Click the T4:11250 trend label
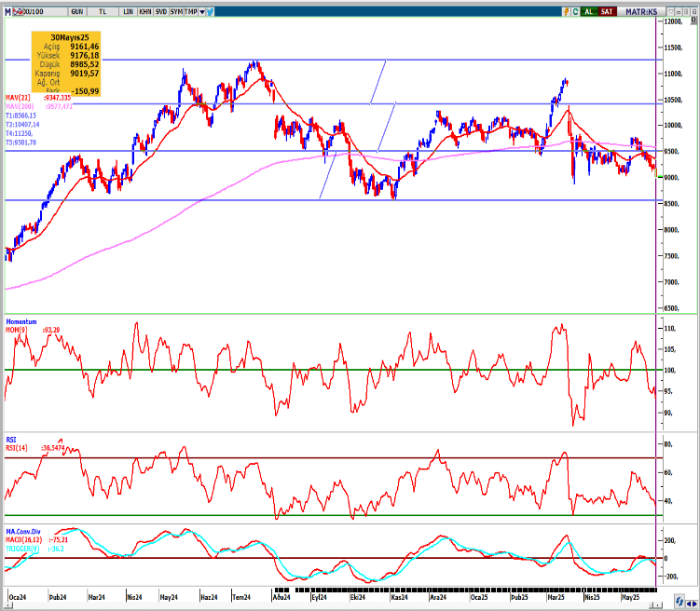700x611 pixels. 19,133
